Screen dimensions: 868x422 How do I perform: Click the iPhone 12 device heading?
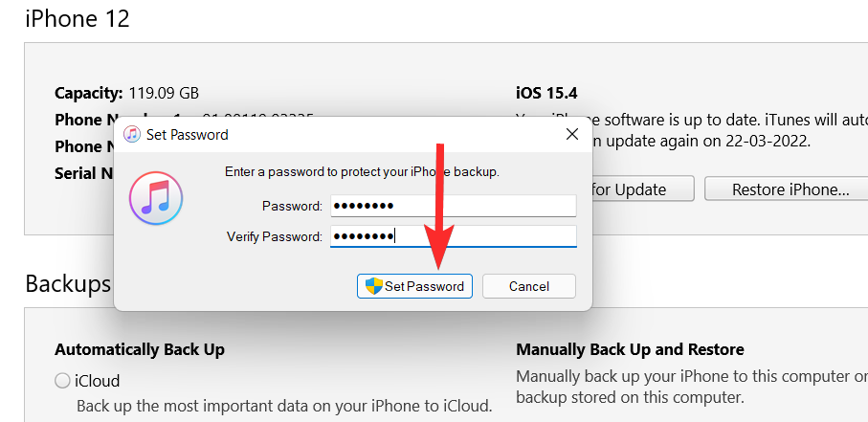78,17
